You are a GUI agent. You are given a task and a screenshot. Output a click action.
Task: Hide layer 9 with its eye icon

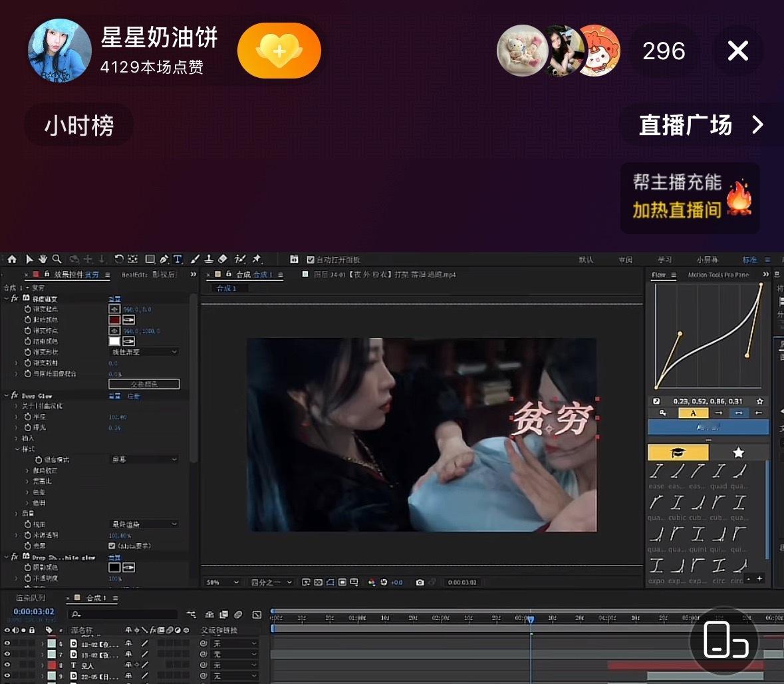pyautogui.click(x=7, y=676)
